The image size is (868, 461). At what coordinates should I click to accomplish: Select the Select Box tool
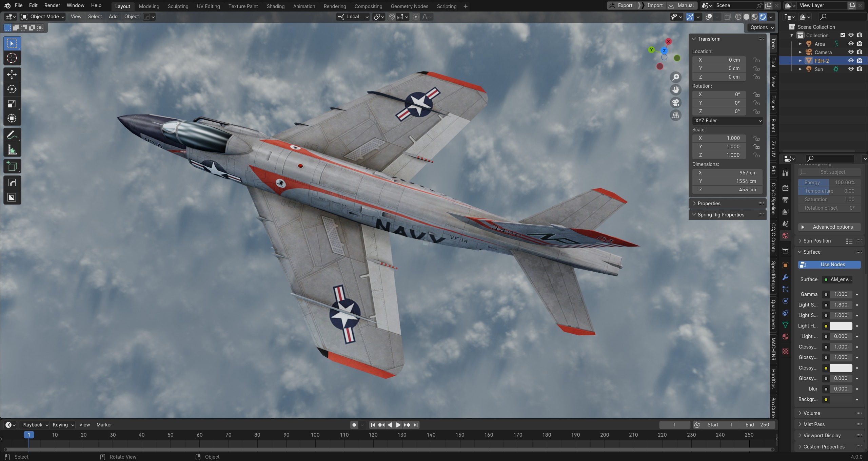point(12,43)
